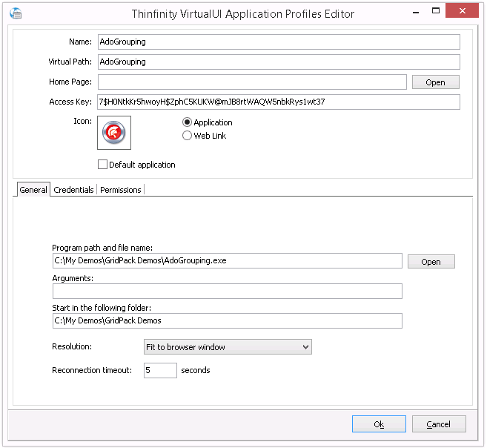This screenshot has width=487, height=448.
Task: Click Open button next to Home Page
Action: click(x=435, y=82)
